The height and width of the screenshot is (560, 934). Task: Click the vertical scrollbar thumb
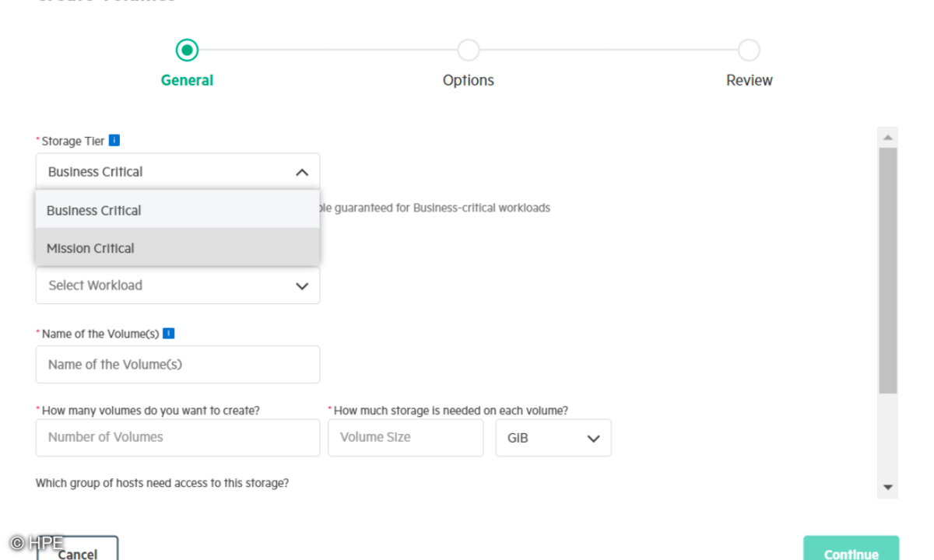tap(888, 270)
